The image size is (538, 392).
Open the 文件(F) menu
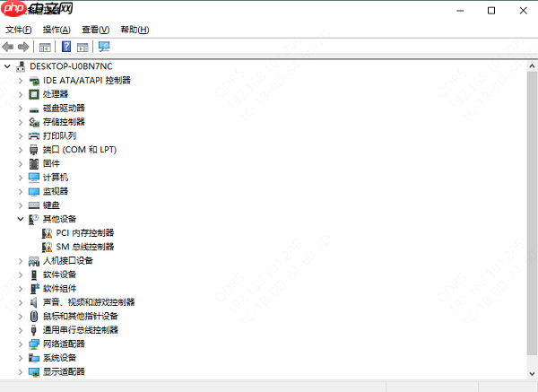click(x=19, y=30)
